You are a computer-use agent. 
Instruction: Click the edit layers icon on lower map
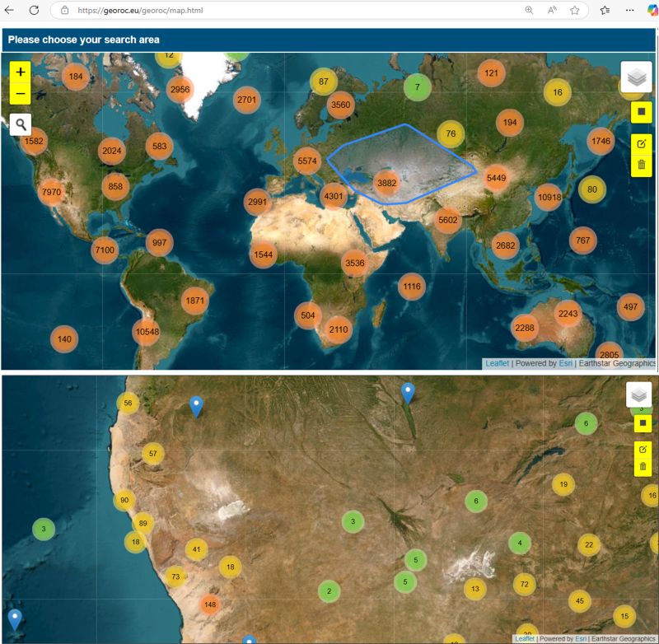tap(642, 450)
